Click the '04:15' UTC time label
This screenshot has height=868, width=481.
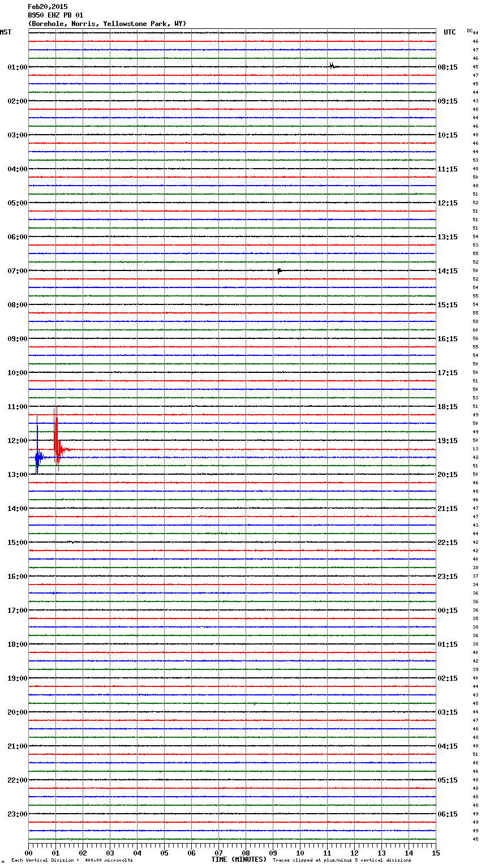coord(448,746)
